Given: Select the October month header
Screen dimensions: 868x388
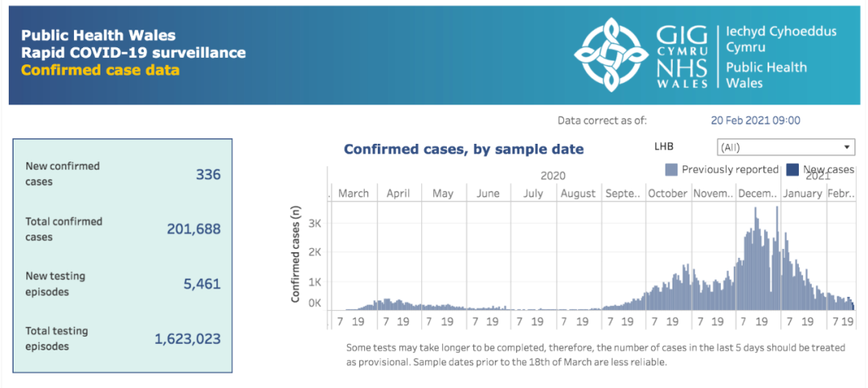Looking at the screenshot, I should point(668,194).
